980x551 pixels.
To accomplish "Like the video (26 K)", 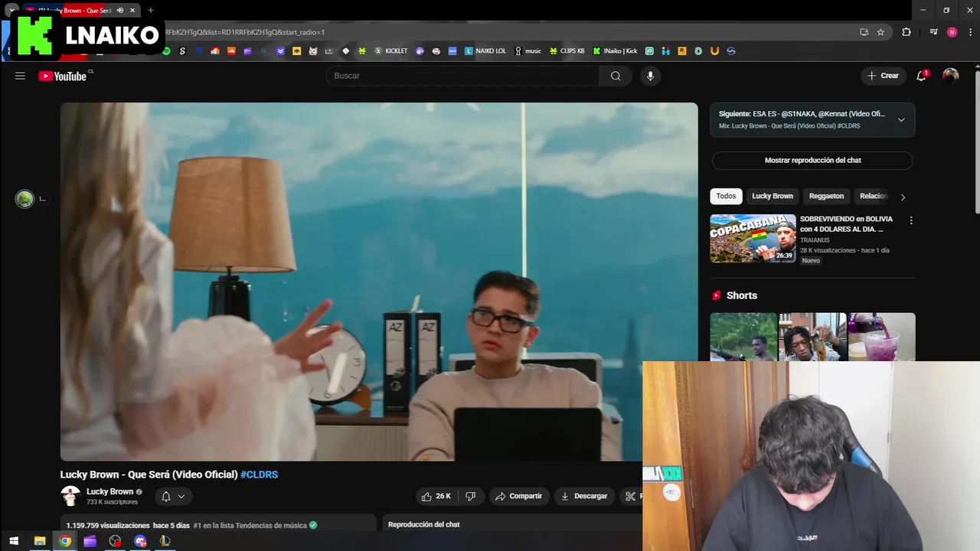I will pyautogui.click(x=436, y=496).
